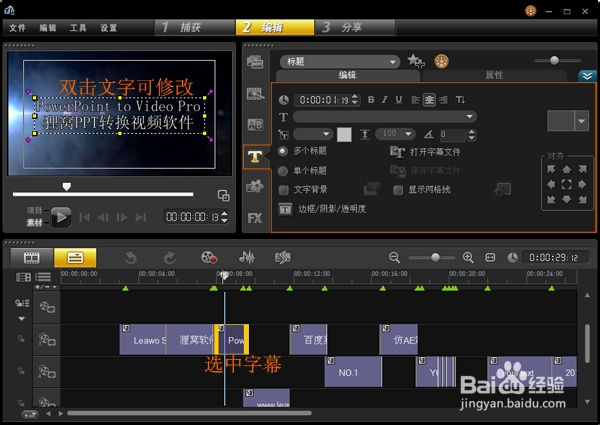The image size is (600, 425).
Task: Step to the previous frame
Action: [x=103, y=218]
